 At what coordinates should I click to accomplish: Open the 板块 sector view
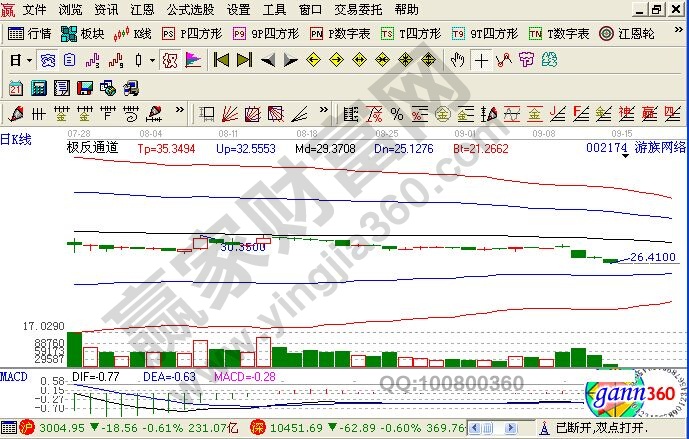[x=82, y=34]
